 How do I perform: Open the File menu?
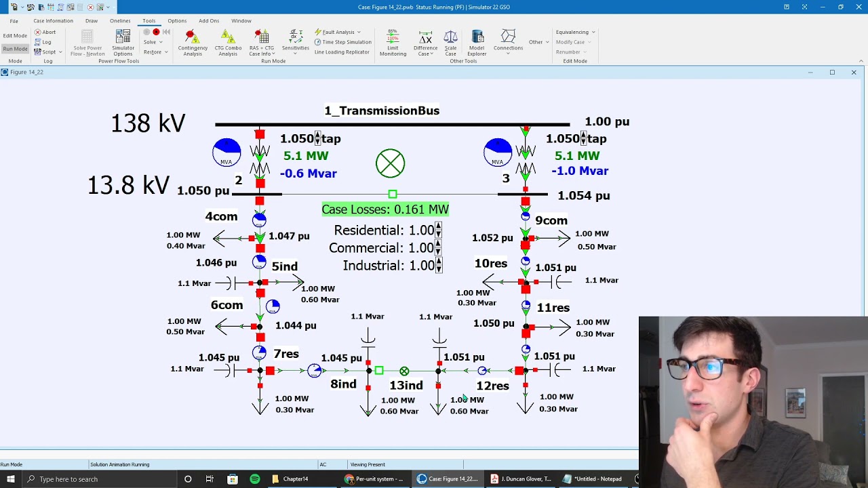14,21
